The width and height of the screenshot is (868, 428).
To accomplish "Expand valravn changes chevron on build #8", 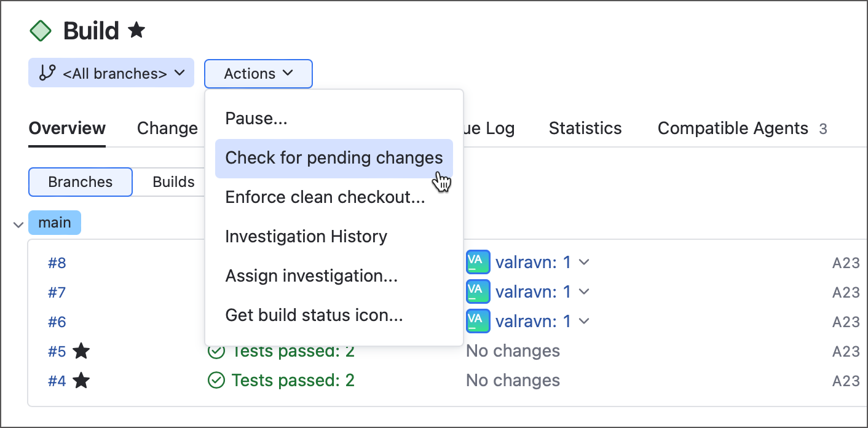I will coord(585,263).
